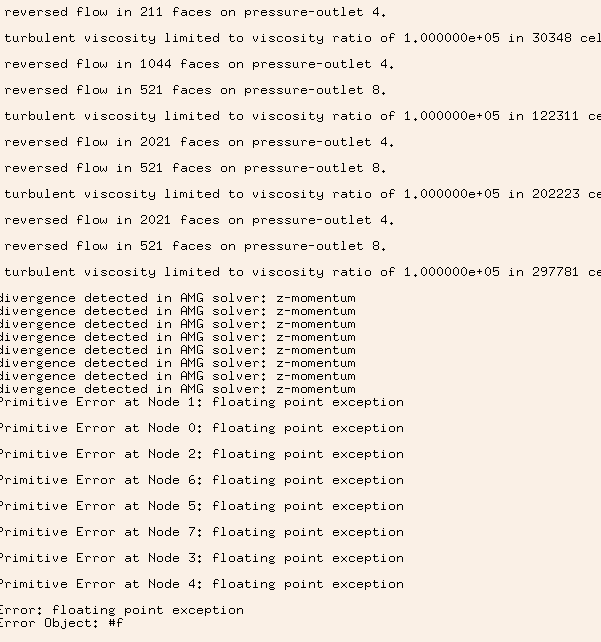Select the first 2021 faces reversed flow line
Screen dimensions: 601x642
199,142
